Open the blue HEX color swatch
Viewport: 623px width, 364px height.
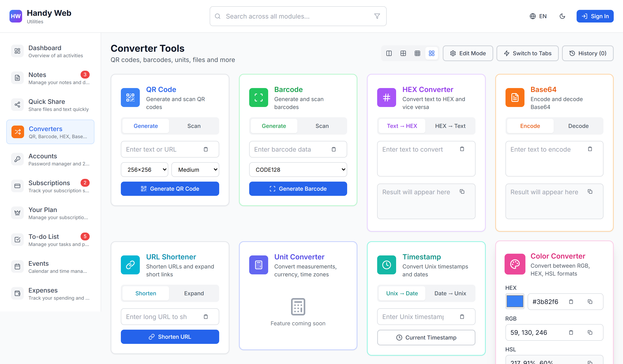[x=515, y=301]
